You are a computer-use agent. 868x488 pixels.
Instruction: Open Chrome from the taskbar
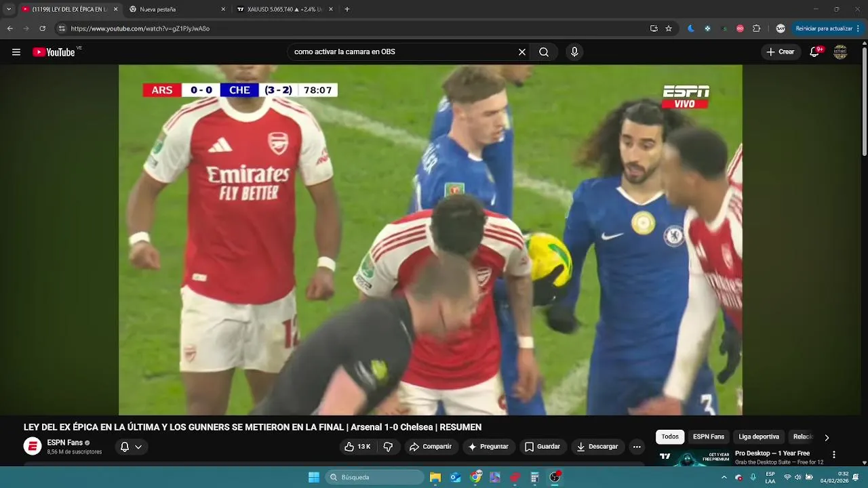point(476,477)
